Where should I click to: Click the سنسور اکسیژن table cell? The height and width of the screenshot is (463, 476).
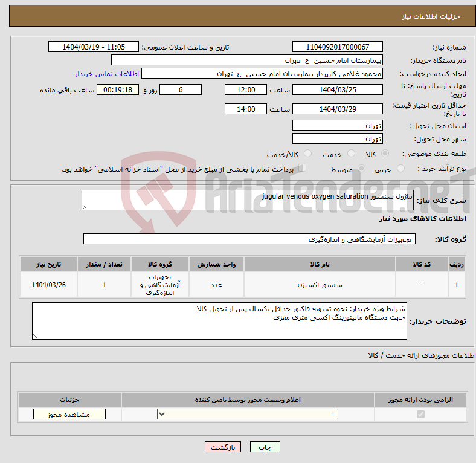[x=320, y=285]
